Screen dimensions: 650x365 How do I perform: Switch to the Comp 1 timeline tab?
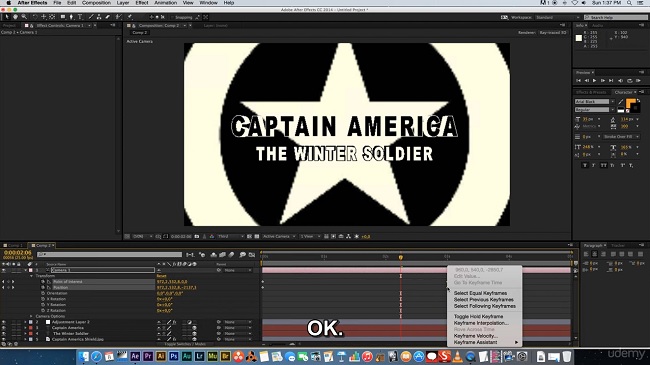(x=14, y=246)
